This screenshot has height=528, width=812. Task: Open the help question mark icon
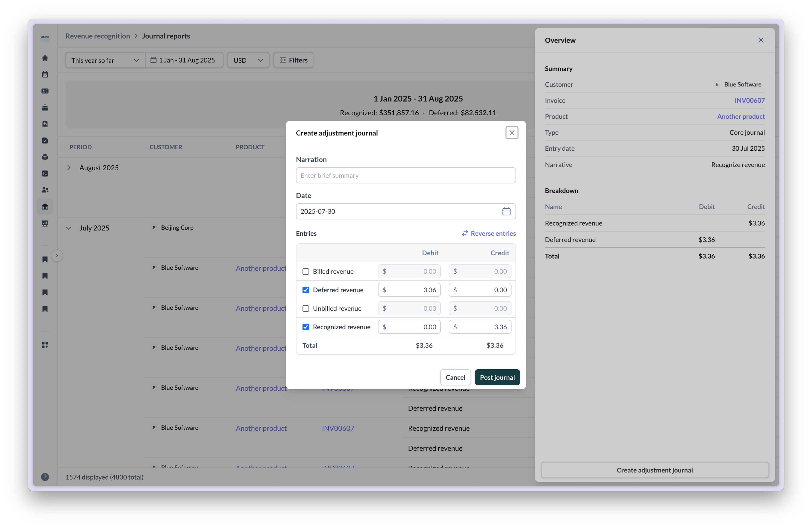[45, 477]
